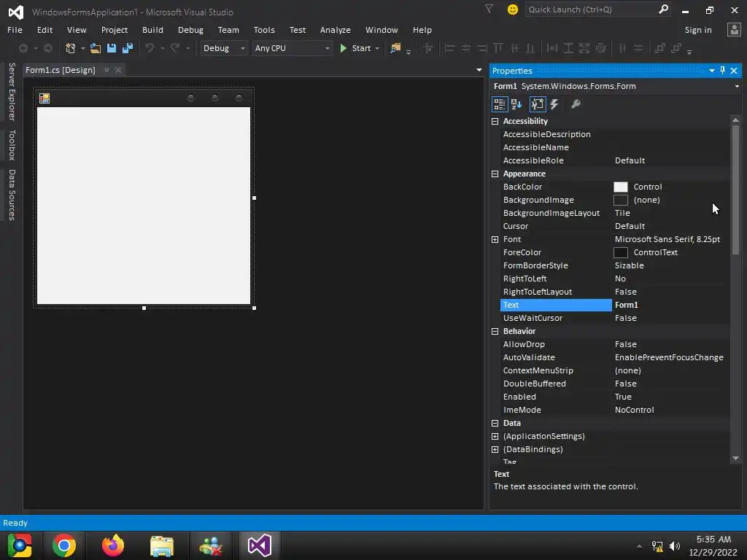The image size is (747, 560).
Task: Open the Build menu
Action: click(x=152, y=29)
